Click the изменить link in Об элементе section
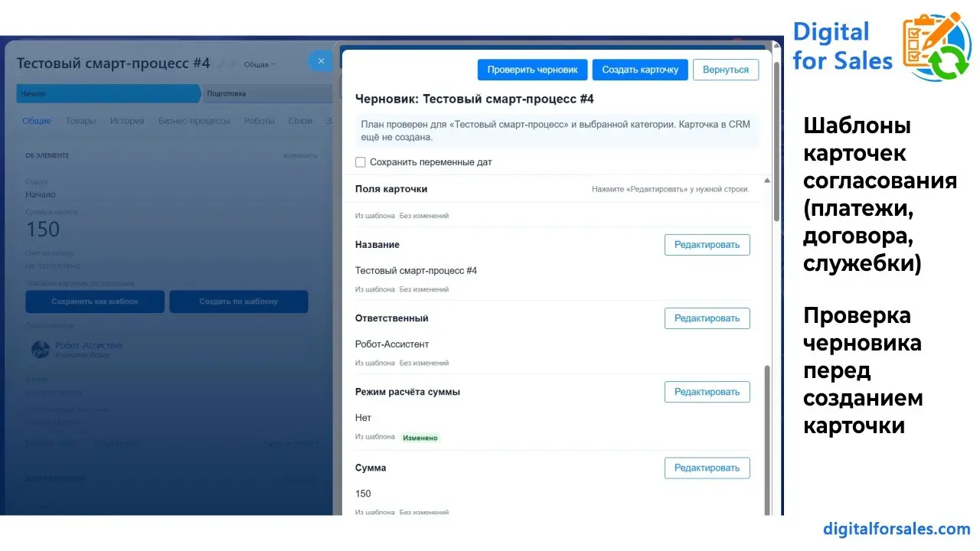Viewport: 980px width, 551px height. click(x=300, y=155)
